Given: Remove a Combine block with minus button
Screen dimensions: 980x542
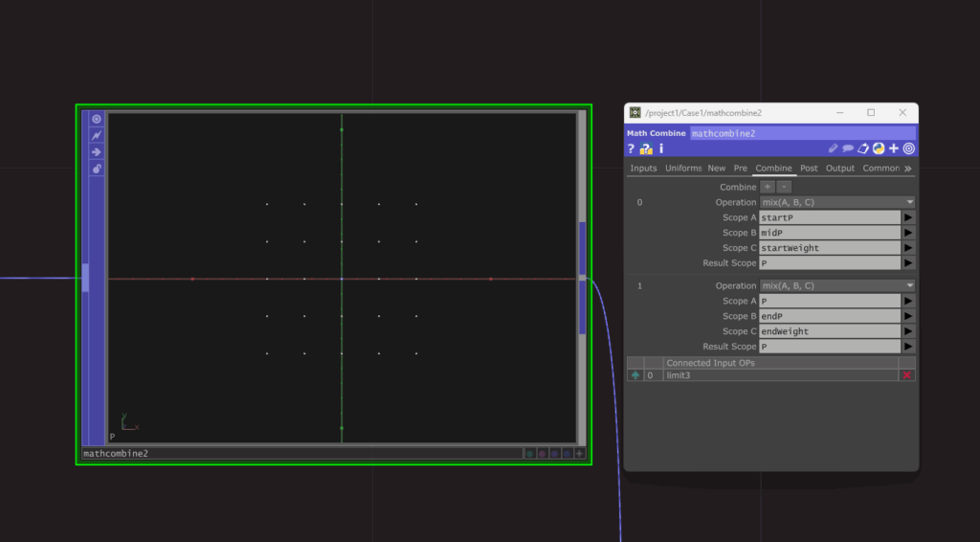Looking at the screenshot, I should coord(784,187).
